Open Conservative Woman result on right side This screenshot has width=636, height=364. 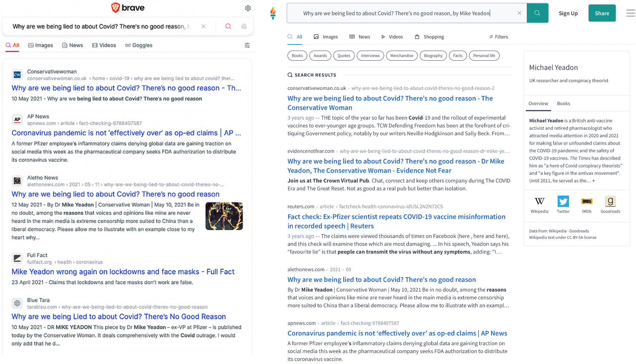click(x=390, y=103)
